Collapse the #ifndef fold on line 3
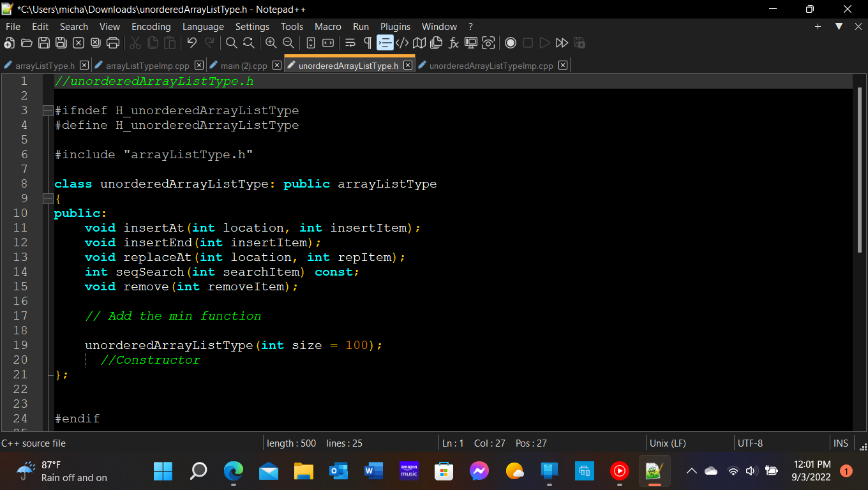This screenshot has height=490, width=868. 47,110
